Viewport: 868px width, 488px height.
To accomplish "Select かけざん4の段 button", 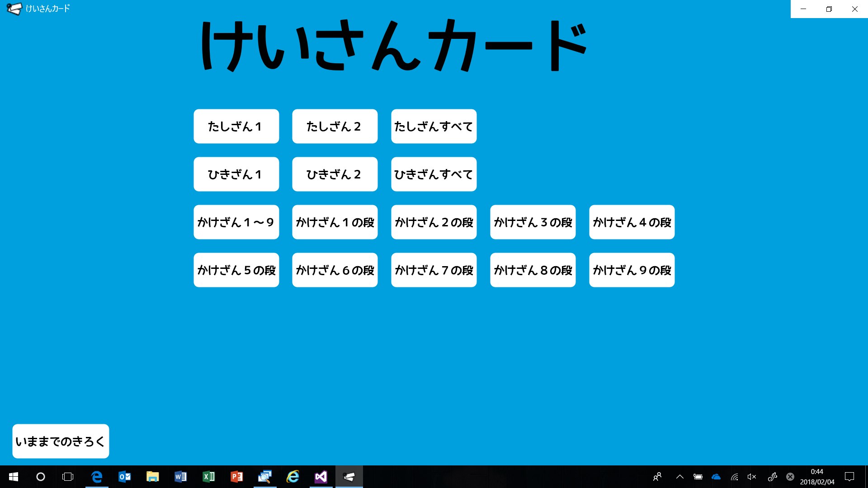I will (x=632, y=222).
